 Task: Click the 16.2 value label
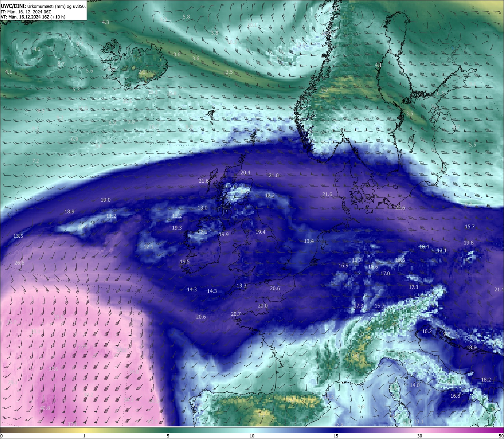pos(427,332)
